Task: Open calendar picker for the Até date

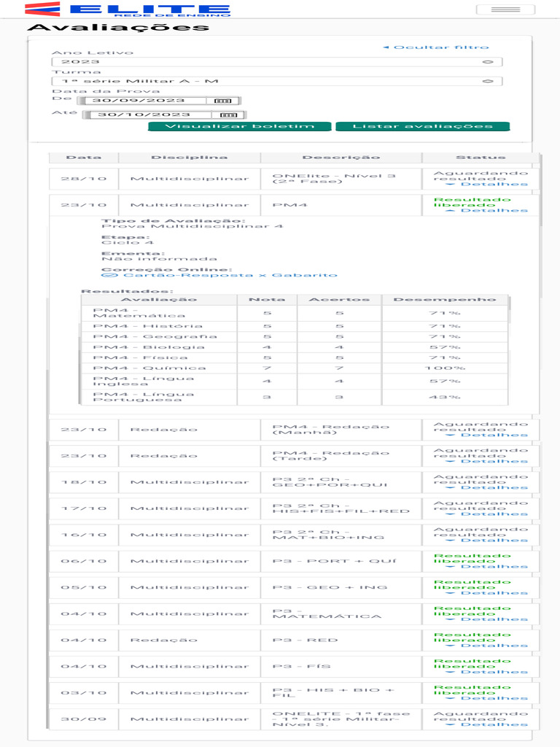Action: coord(228,115)
